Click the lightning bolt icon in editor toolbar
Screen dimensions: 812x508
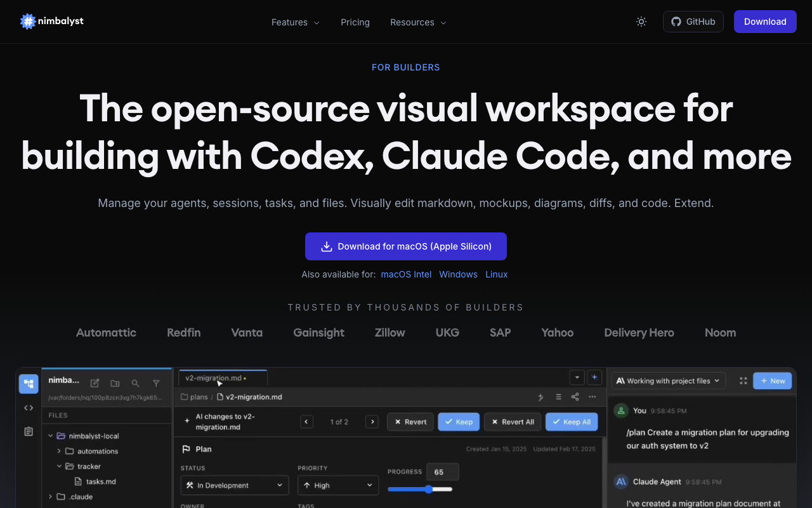point(541,397)
